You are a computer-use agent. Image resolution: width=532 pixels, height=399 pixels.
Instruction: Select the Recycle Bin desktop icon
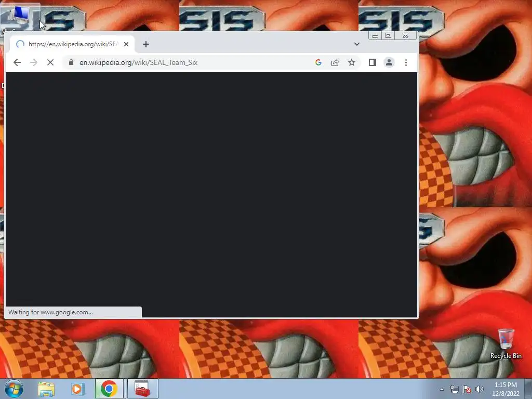coord(506,344)
